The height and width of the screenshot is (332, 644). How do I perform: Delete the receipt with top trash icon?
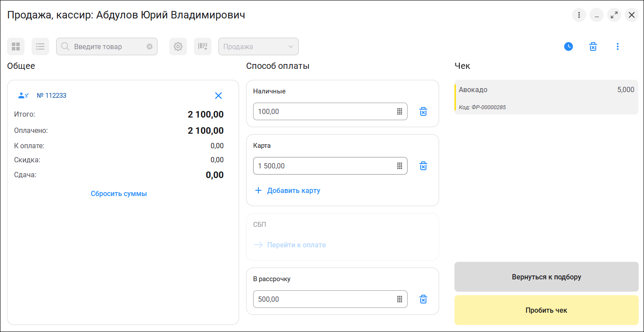tap(593, 46)
